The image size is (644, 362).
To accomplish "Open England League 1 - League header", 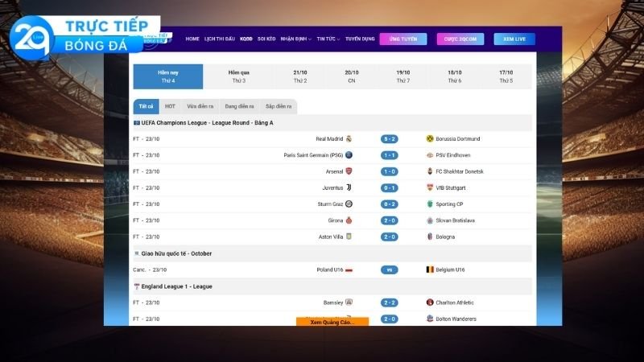I will coord(332,286).
